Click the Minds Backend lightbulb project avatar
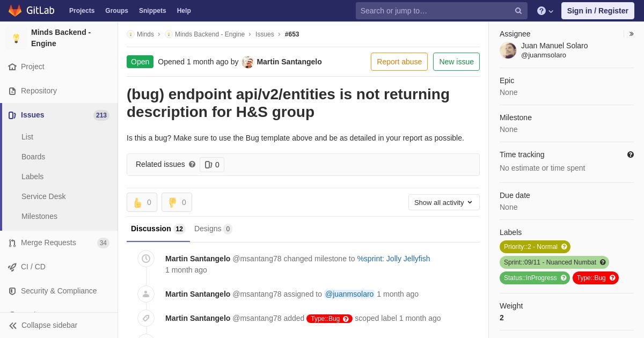This screenshot has width=644, height=338. (16, 38)
